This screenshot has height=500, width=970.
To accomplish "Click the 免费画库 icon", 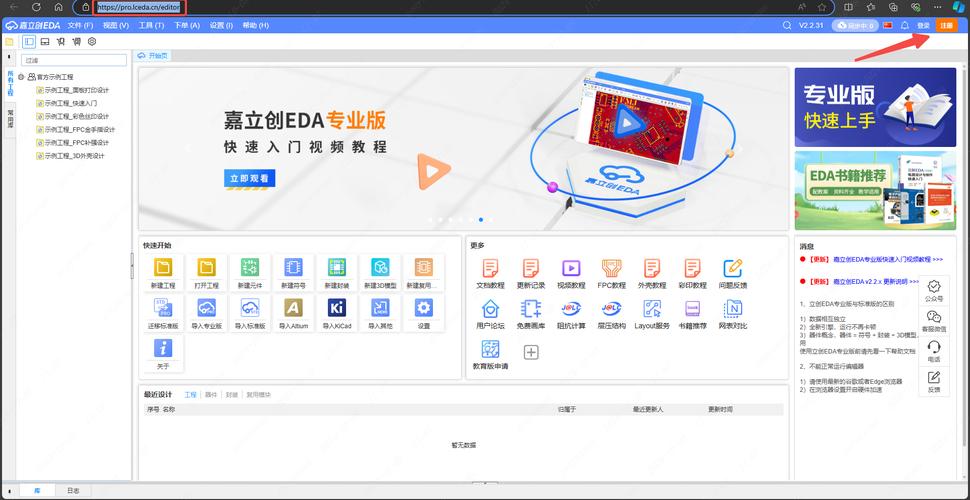I will pos(531,308).
